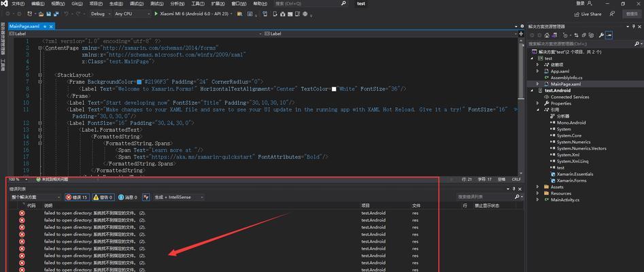644x272 pixels.
Task: Open the Xiaomi MI 6 device dropdown arrow
Action: click(232, 14)
